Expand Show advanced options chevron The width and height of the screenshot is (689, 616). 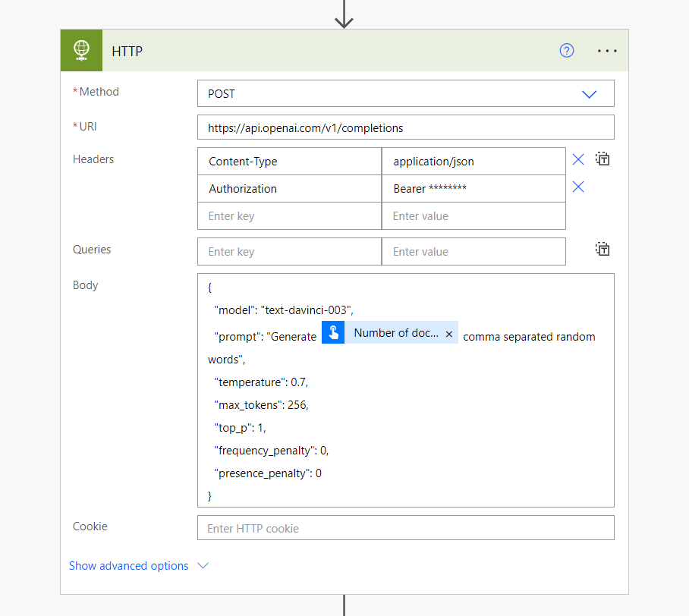pos(203,566)
